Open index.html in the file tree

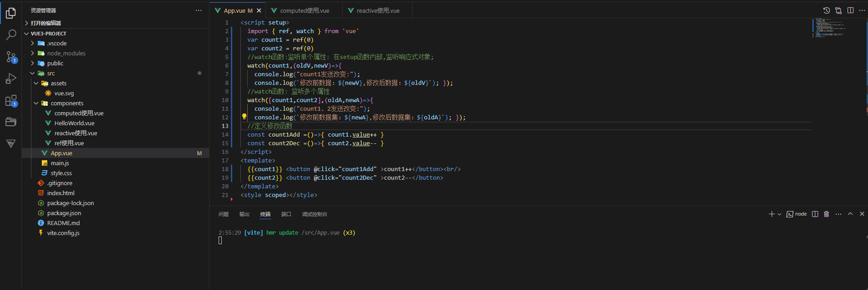click(x=115, y=193)
